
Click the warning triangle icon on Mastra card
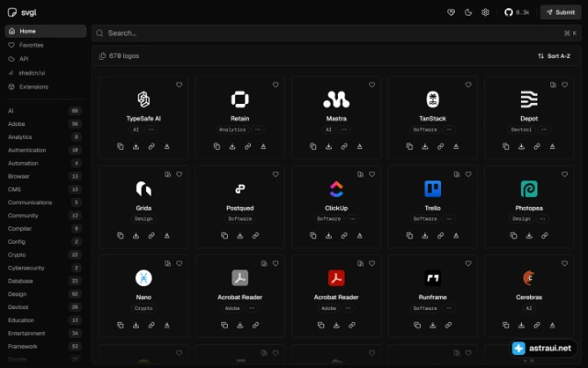pyautogui.click(x=359, y=146)
